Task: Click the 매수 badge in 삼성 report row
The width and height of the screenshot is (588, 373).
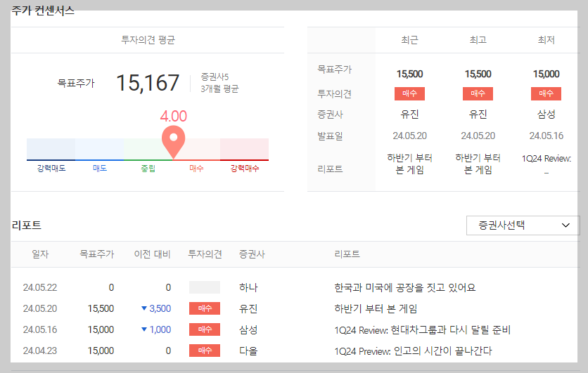Action: 205,329
